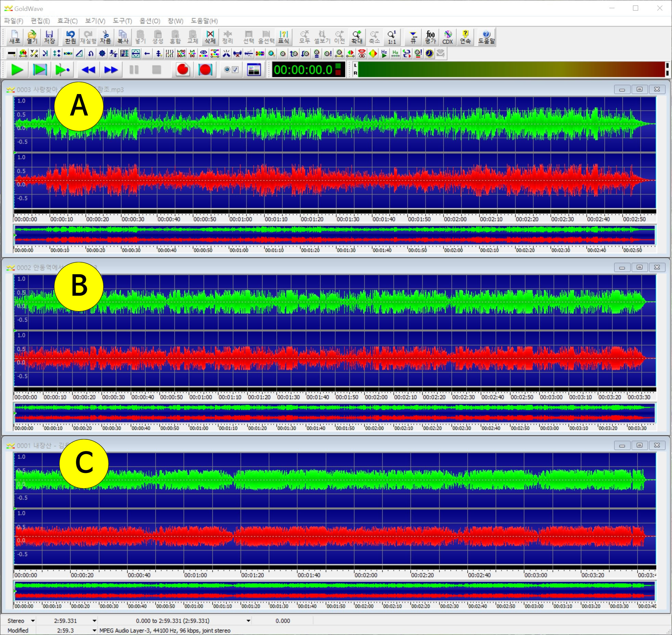The height and width of the screenshot is (635, 672).
Task: Click the 자름 (Cut) scissors icon
Action: pos(105,37)
